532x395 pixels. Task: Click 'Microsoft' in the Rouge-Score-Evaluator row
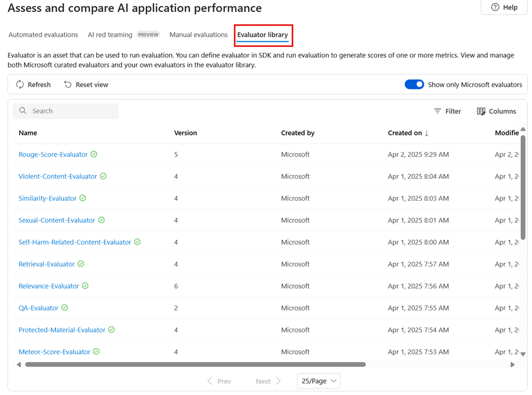point(295,154)
